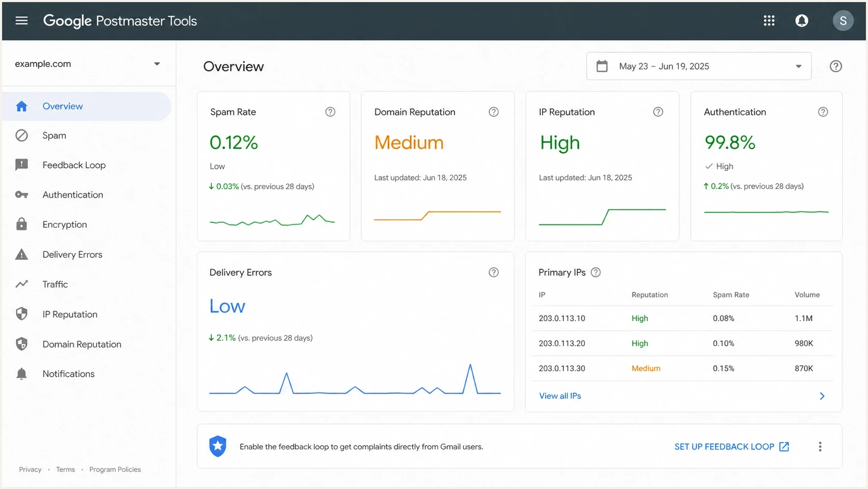The height and width of the screenshot is (489, 868).
Task: Click the Medium reputation value in IP table
Action: click(x=646, y=368)
